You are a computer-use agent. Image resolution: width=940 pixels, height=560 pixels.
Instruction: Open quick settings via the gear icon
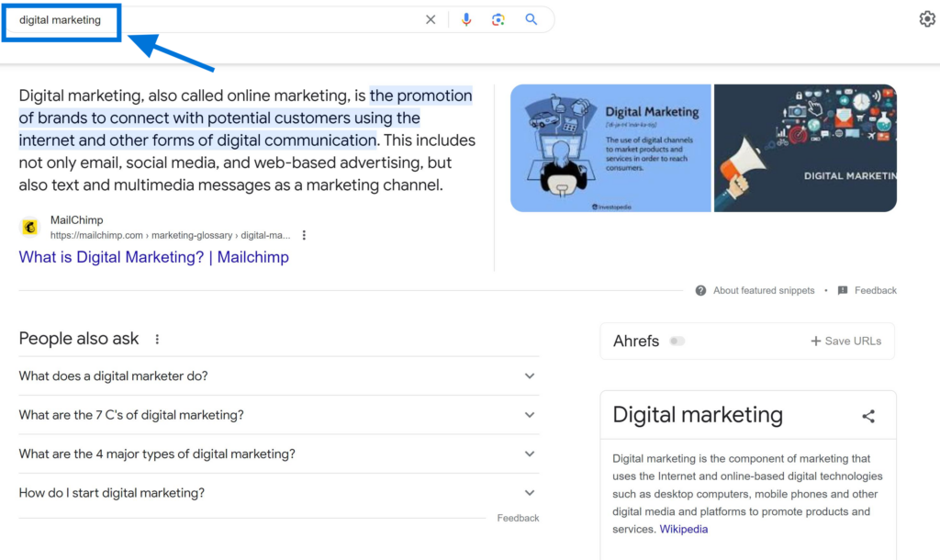click(927, 17)
